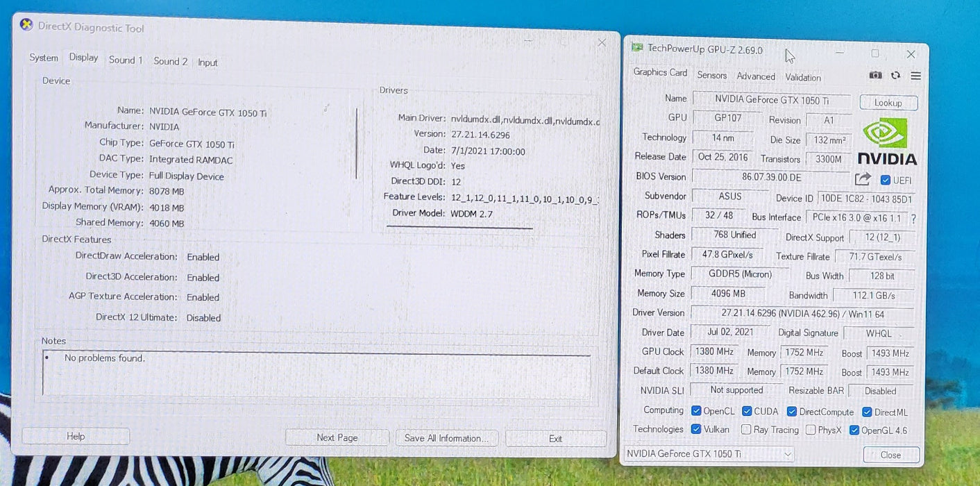Screen dimensions: 980x486
Task: Open the GPU selection dropdown
Action: 709,454
